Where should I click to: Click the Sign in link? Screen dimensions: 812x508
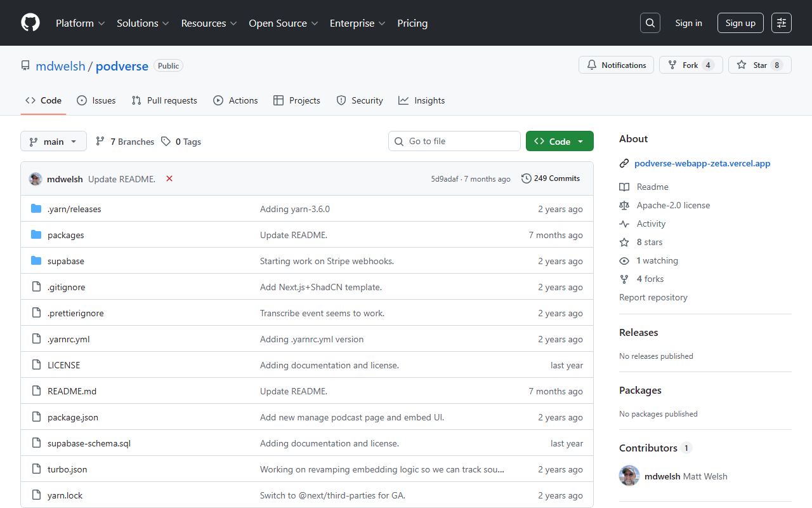point(688,23)
